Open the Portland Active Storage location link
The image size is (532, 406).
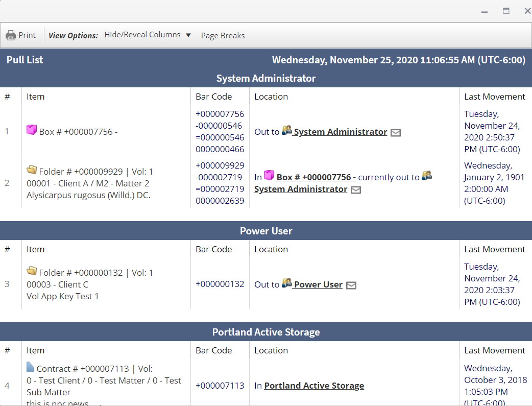tap(314, 386)
